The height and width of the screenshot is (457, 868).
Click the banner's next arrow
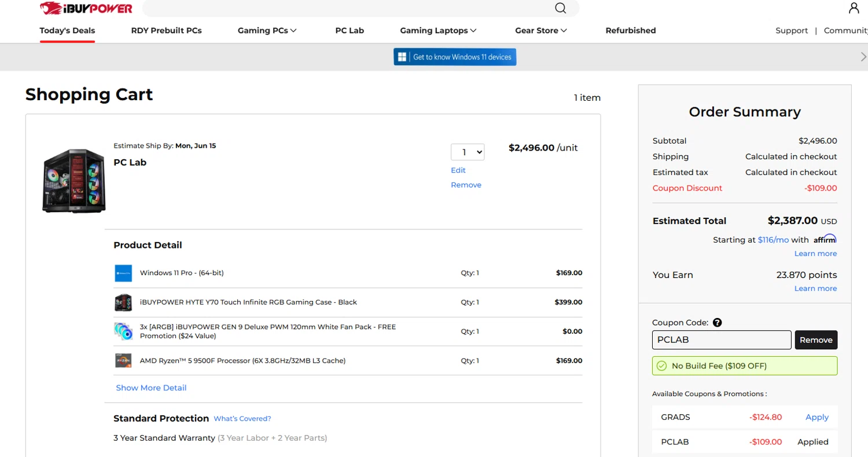(863, 57)
